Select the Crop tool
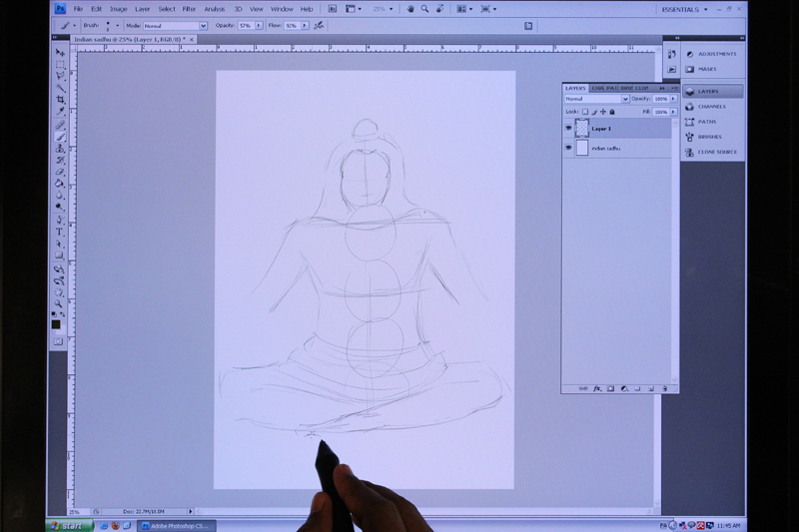 [x=60, y=100]
